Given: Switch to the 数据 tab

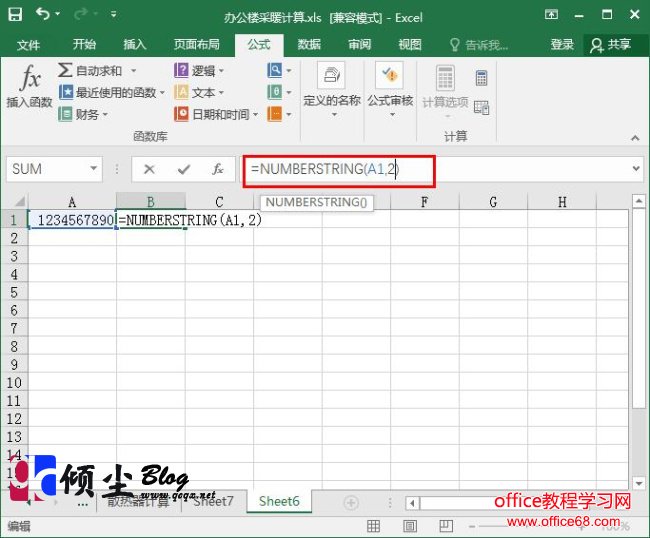Looking at the screenshot, I should (309, 44).
